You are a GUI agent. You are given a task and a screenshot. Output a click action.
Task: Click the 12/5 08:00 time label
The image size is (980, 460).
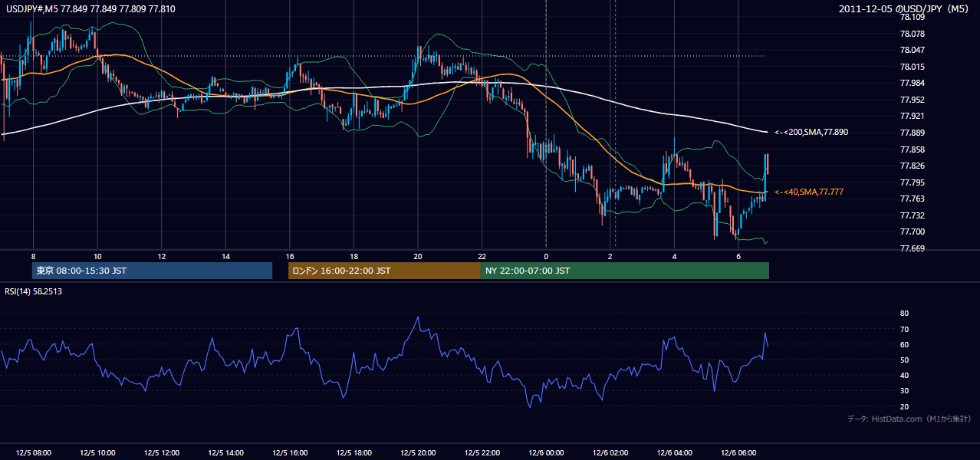(33, 453)
